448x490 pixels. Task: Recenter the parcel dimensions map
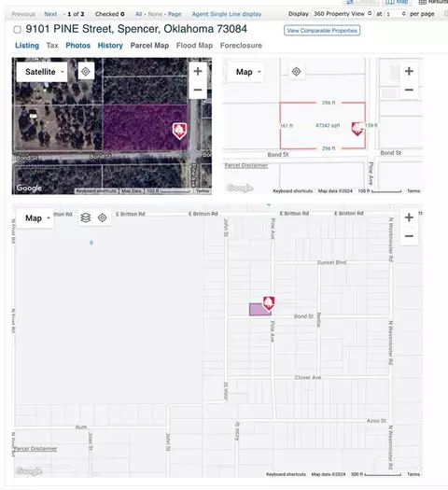point(296,72)
